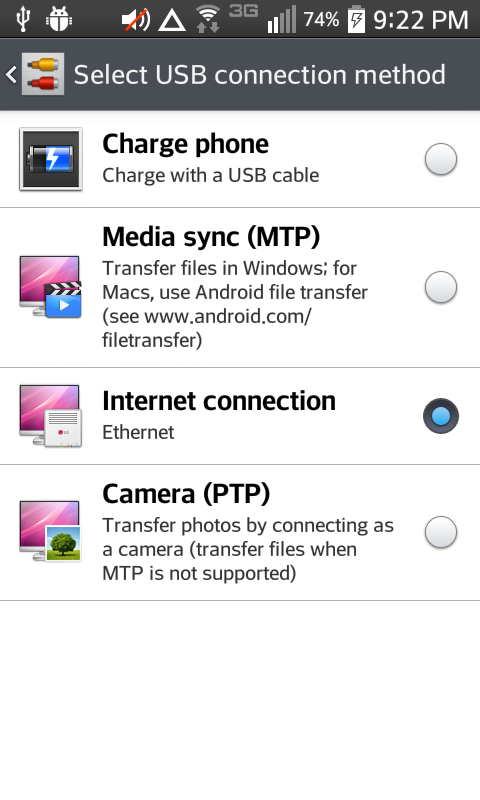Tap the Media sync monitor icon
The width and height of the screenshot is (480, 800).
[50, 287]
